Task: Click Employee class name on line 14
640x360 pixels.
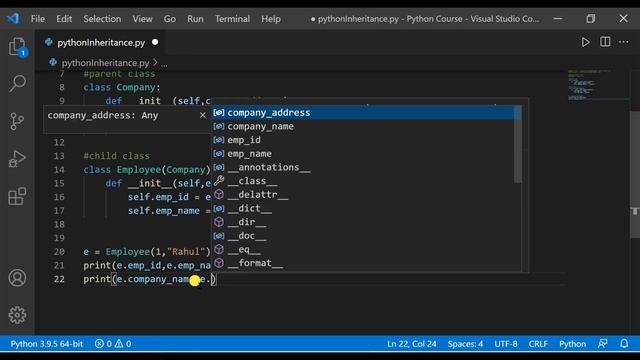Action: coord(139,170)
